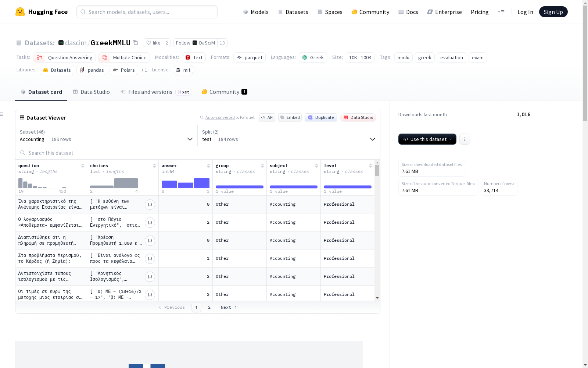Go to the Next page of rows
588x368 pixels.
(x=229, y=307)
